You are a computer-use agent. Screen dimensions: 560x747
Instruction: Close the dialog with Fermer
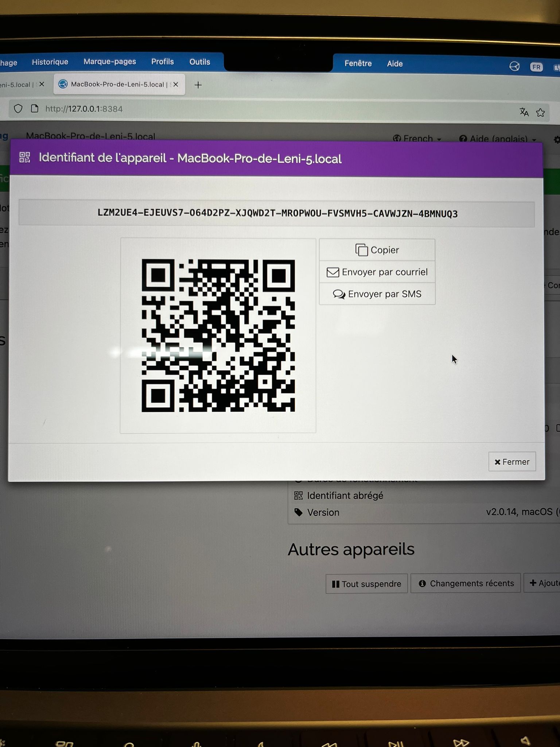[x=512, y=462]
